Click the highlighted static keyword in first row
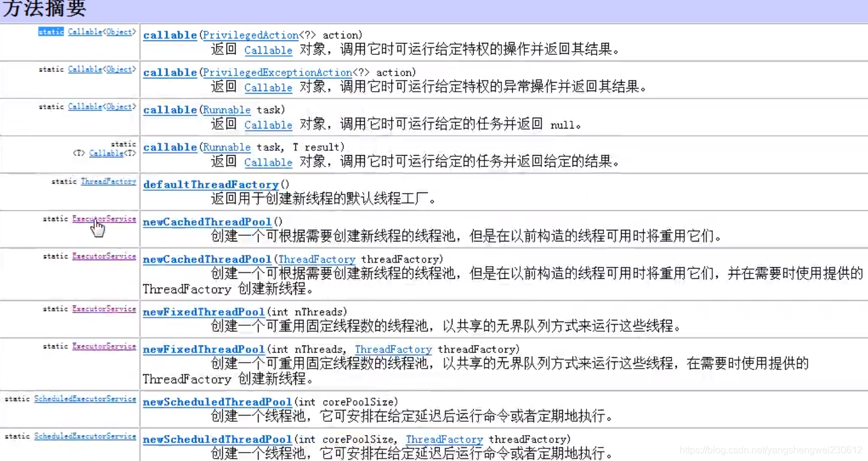 click(x=51, y=31)
